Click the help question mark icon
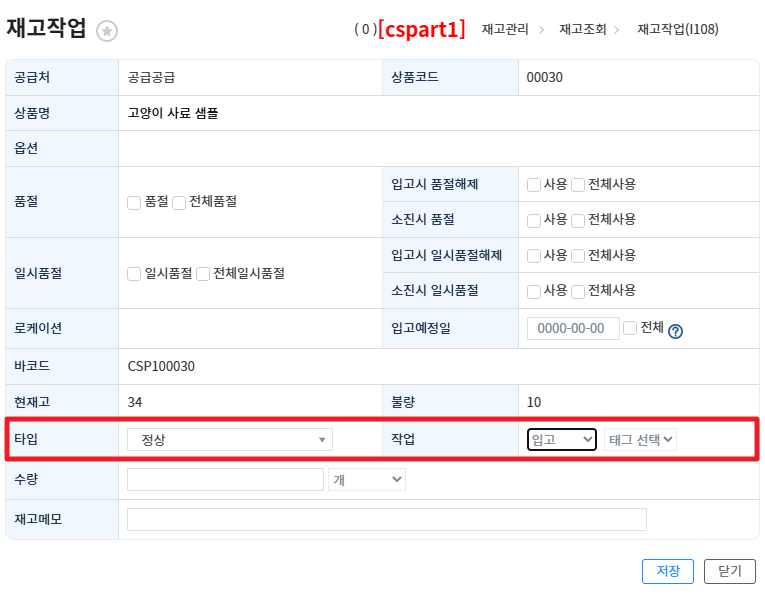 point(675,332)
